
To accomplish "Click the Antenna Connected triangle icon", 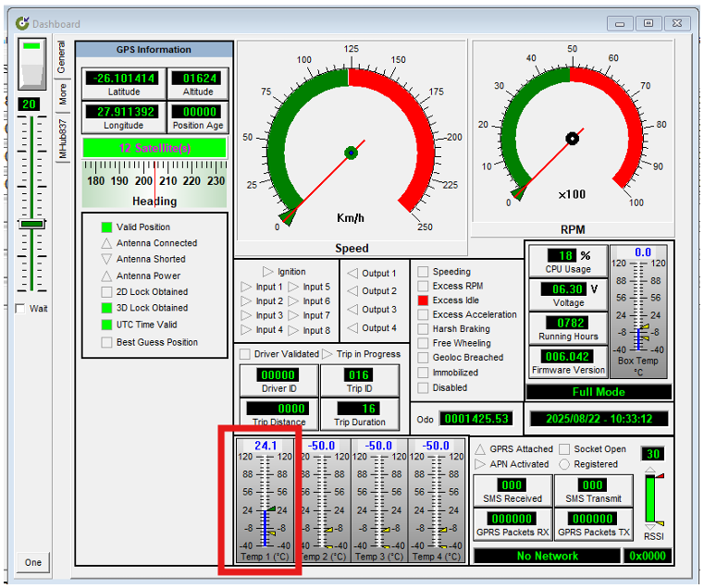I will 106,243.
